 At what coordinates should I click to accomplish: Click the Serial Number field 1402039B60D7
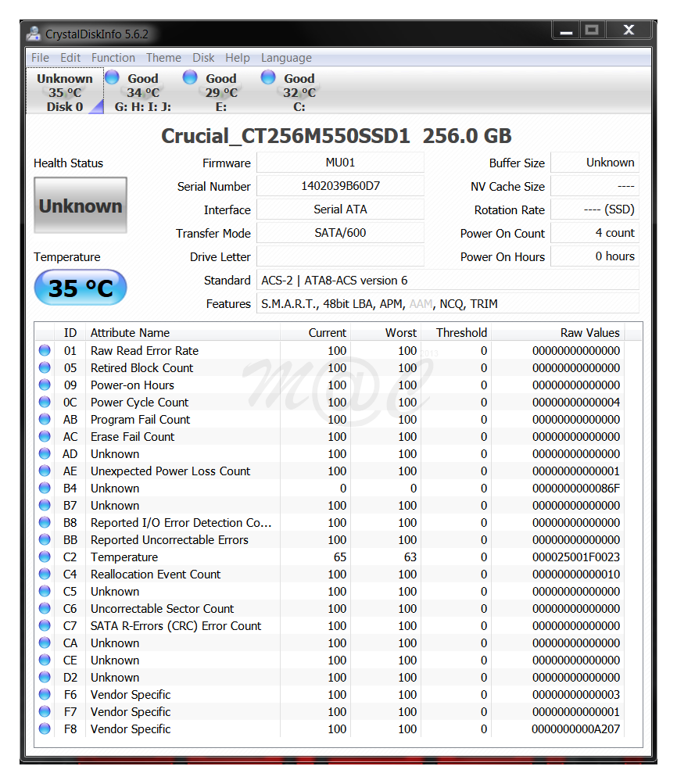341,186
